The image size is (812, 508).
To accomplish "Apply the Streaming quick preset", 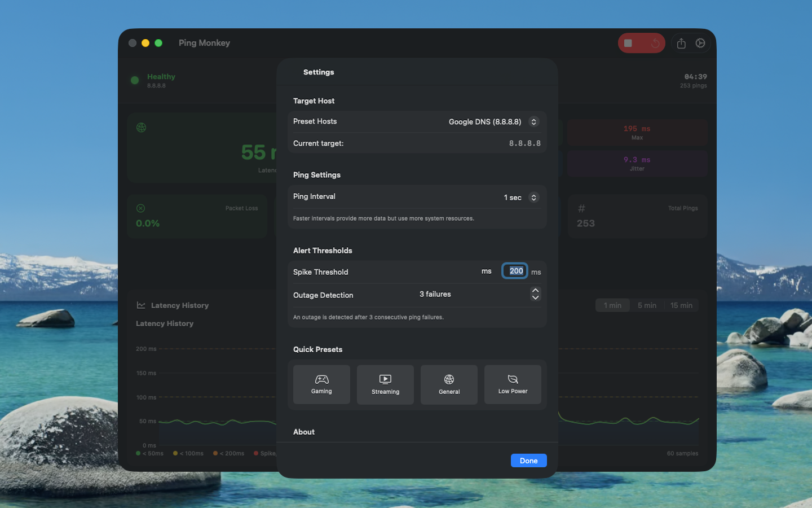I will [x=385, y=384].
